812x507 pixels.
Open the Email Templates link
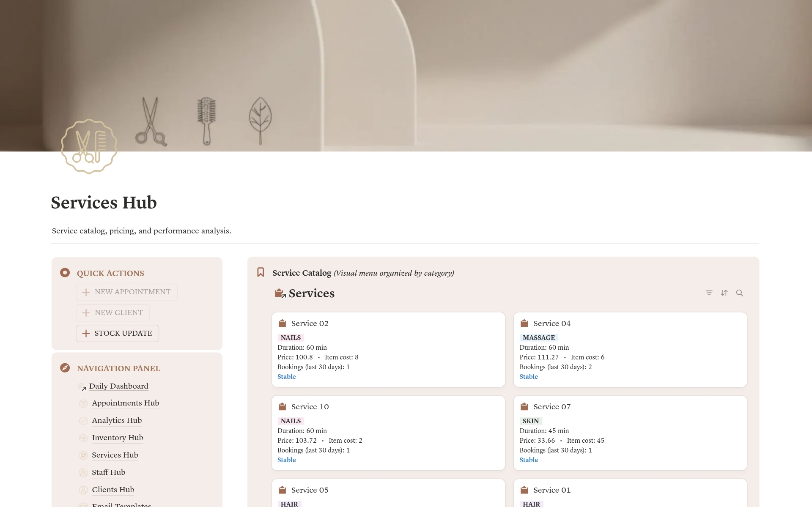point(121,504)
